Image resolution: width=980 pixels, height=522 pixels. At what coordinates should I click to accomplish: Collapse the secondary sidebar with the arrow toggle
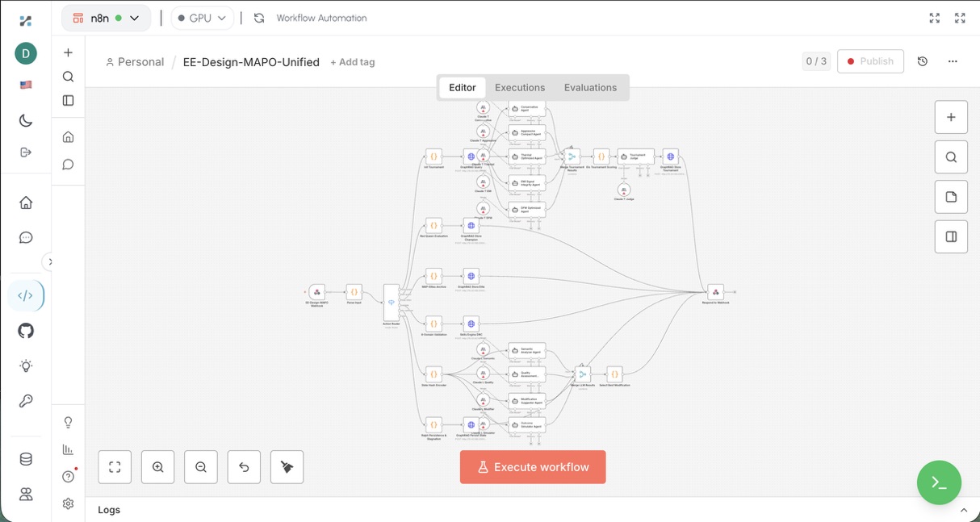pyautogui.click(x=50, y=261)
